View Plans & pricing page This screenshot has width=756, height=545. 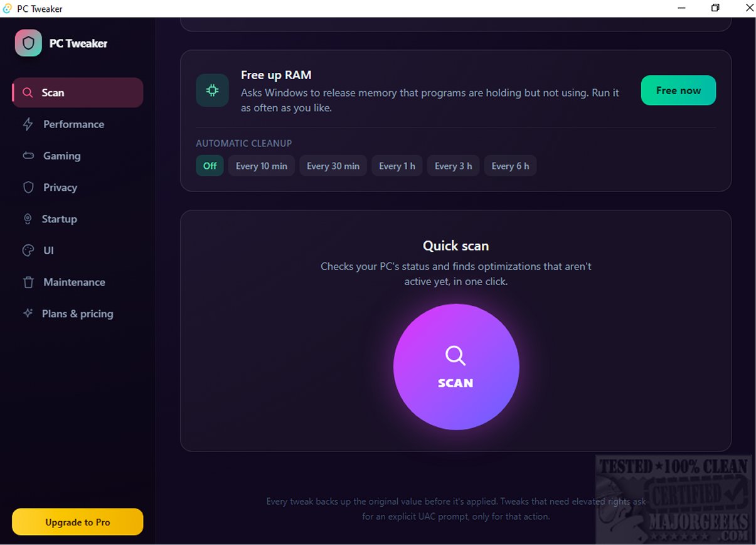[x=77, y=313]
